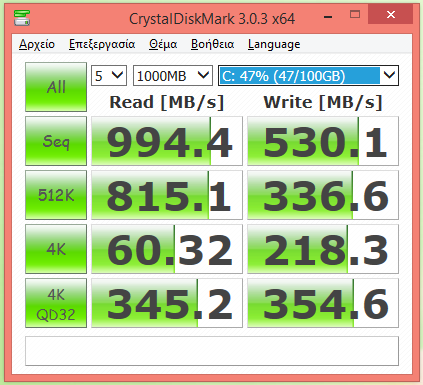Image resolution: width=423 pixels, height=385 pixels.
Task: Start the 4K QD32 test
Action: coord(56,303)
